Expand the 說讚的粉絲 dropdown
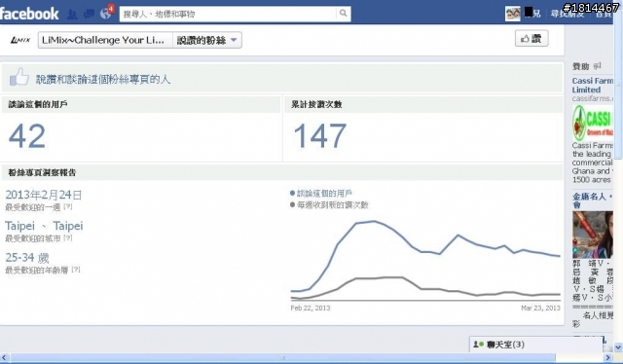Image resolution: width=623 pixels, height=364 pixels. [207, 40]
